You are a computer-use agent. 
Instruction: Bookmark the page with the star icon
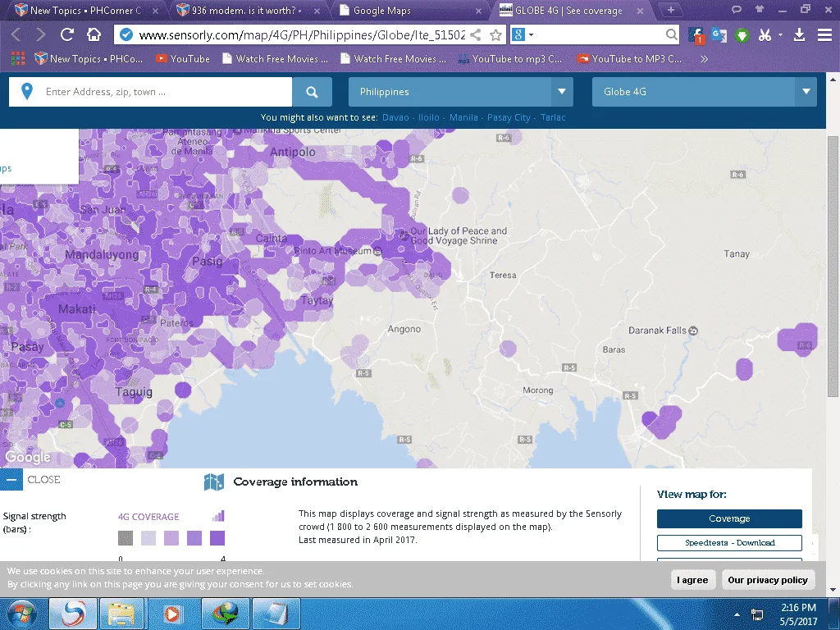click(x=496, y=34)
